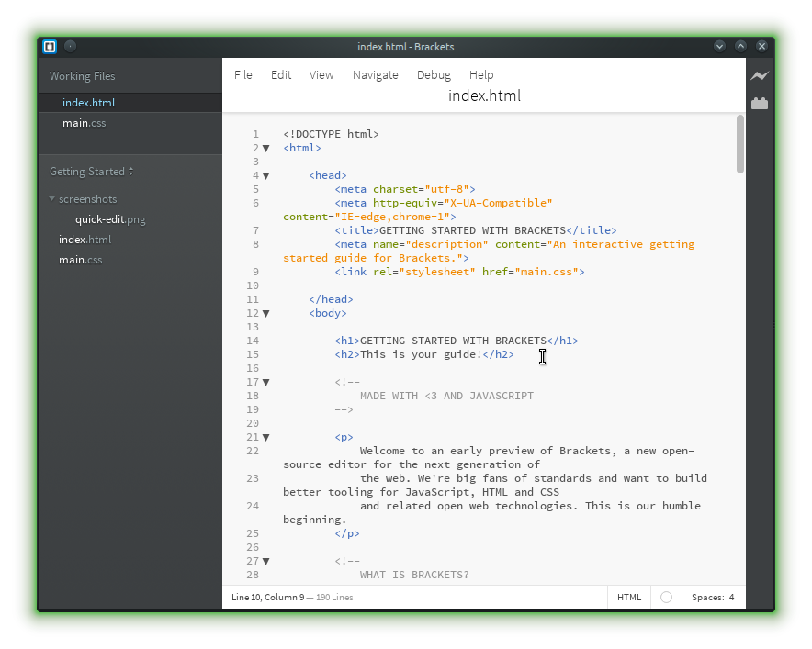Open quick-edit.png in file tree
Image resolution: width=812 pixels, height=649 pixels.
pyautogui.click(x=110, y=219)
